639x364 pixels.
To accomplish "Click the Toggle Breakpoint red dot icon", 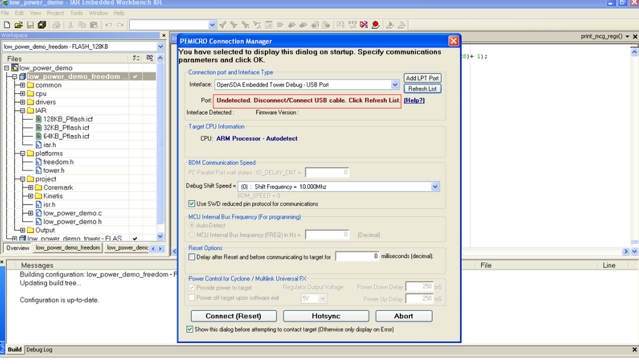I will (375, 26).
